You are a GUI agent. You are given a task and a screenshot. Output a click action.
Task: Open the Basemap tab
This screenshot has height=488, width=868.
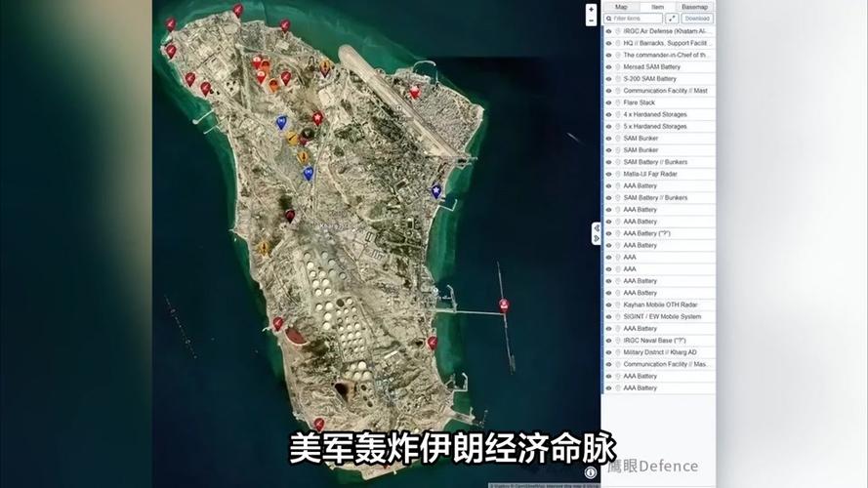[x=695, y=7]
